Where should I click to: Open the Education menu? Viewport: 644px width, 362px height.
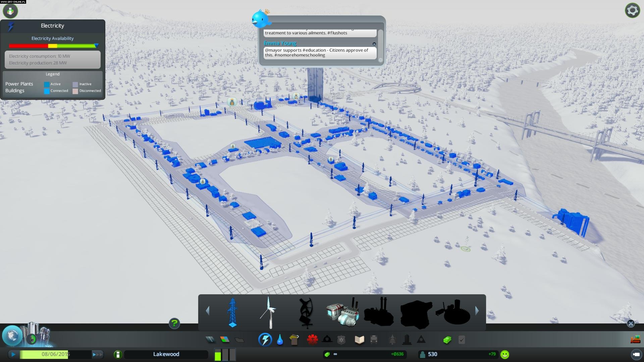[x=359, y=340]
